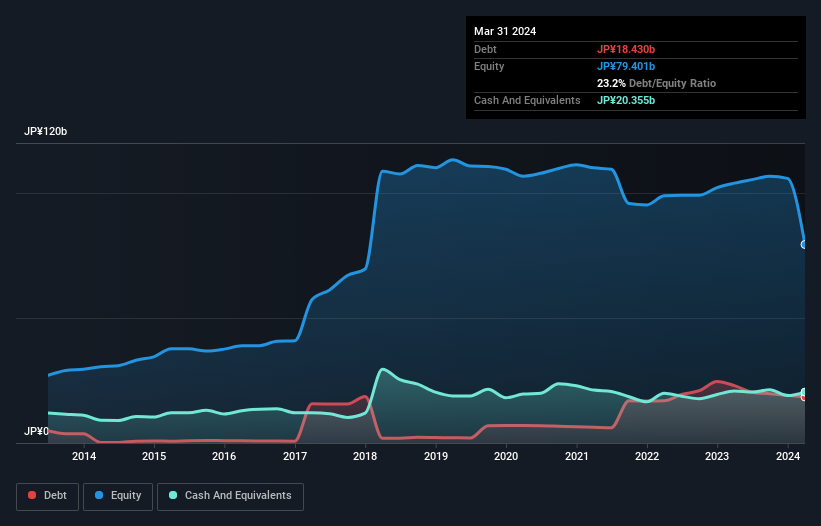The image size is (821, 526).
Task: Toggle Cash And Equivalents legend button
Action: click(230, 496)
